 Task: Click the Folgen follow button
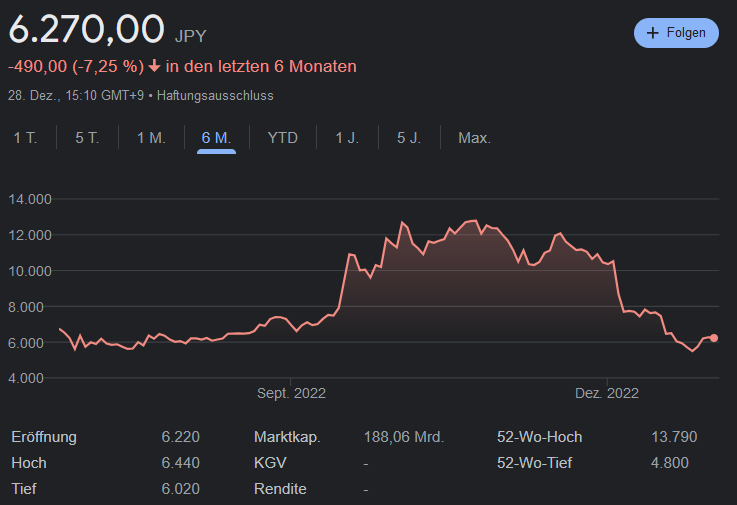pos(676,33)
